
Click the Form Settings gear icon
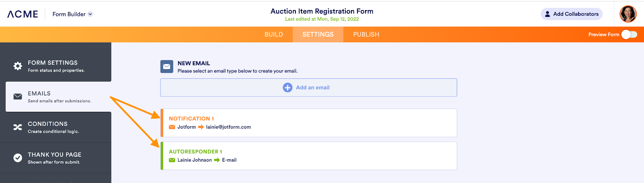(18, 66)
